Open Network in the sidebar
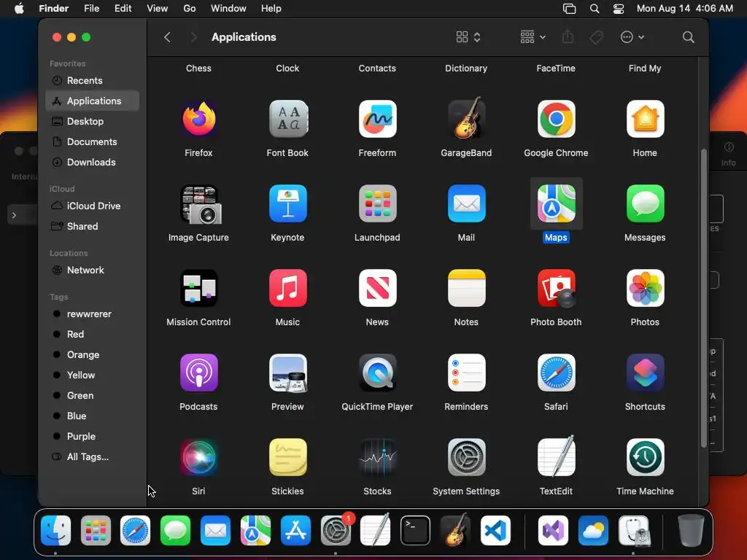747x560 pixels. 93,271
